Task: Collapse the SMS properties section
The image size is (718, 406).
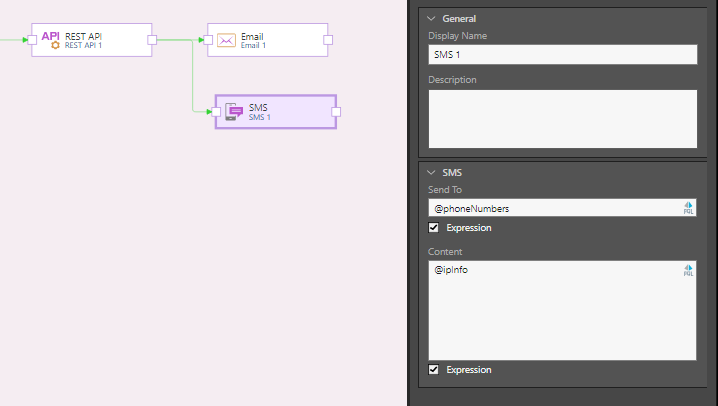Action: tap(431, 172)
